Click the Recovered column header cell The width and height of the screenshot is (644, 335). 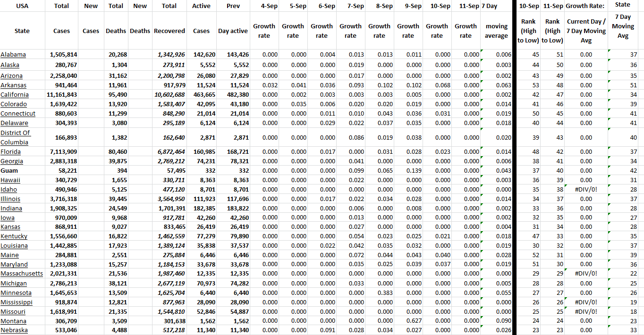169,31
